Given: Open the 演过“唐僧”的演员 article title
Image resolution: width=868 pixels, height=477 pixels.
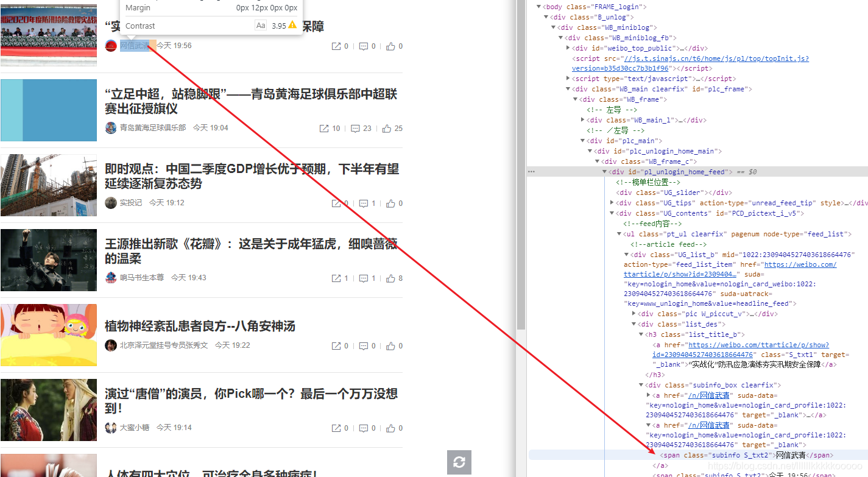Looking at the screenshot, I should tap(251, 401).
